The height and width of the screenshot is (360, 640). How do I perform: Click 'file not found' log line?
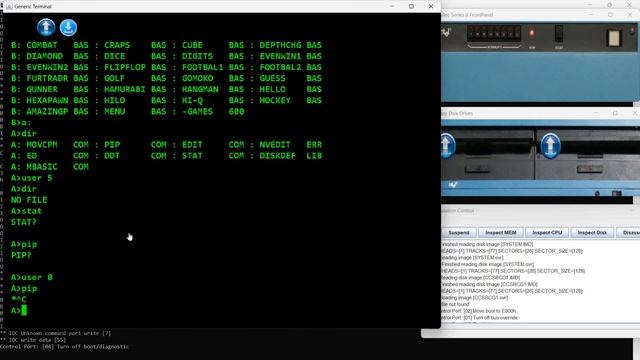[x=455, y=304]
